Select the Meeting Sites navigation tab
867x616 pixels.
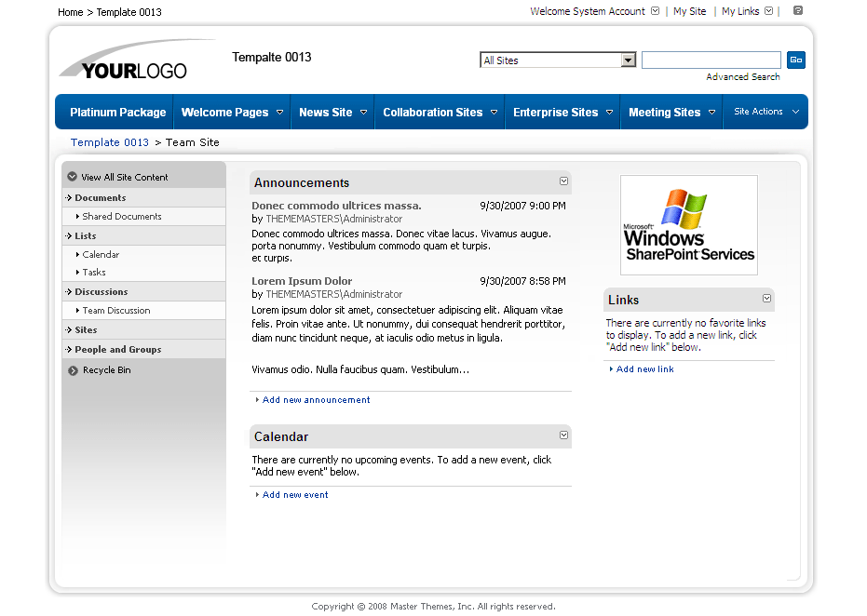coord(665,112)
